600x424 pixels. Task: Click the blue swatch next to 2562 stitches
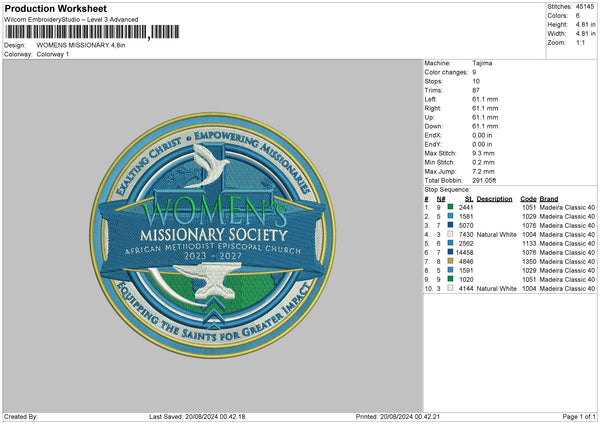click(450, 243)
